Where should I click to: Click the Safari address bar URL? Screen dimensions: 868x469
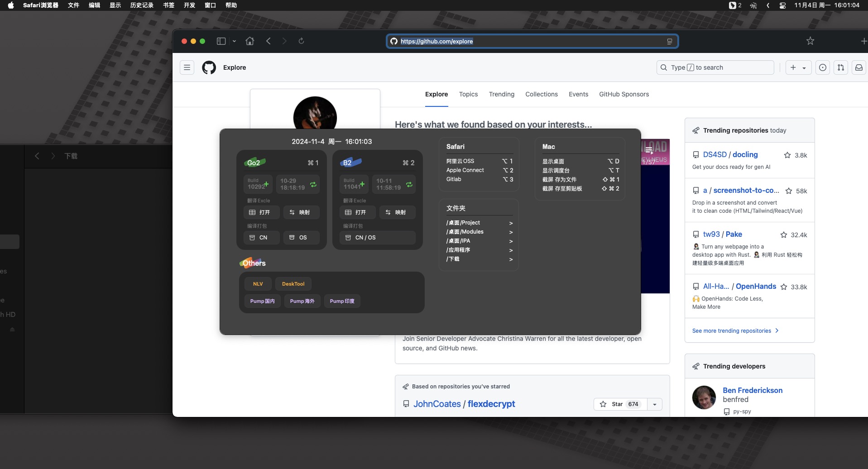436,41
